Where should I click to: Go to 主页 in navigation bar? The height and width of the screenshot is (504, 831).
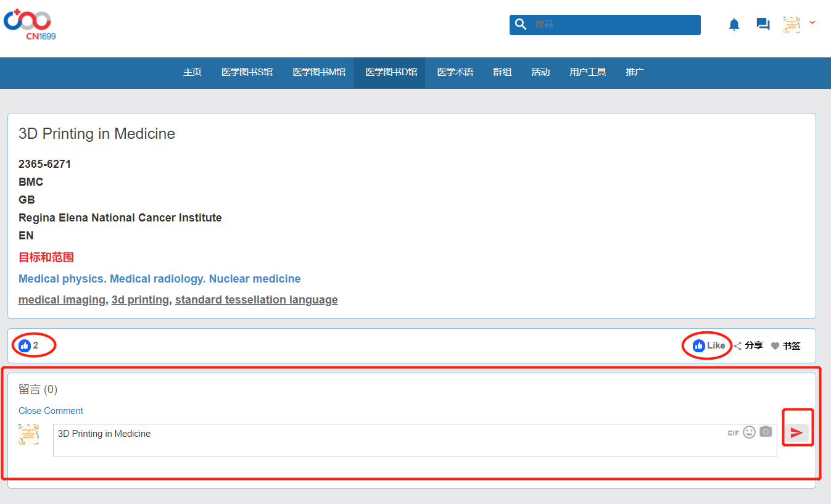pos(192,72)
